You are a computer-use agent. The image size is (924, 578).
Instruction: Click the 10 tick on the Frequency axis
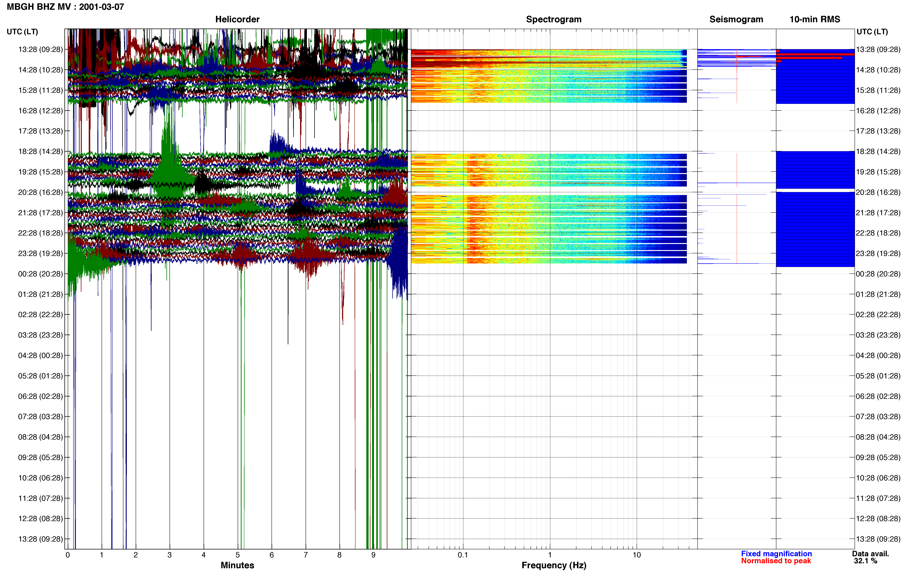click(637, 555)
